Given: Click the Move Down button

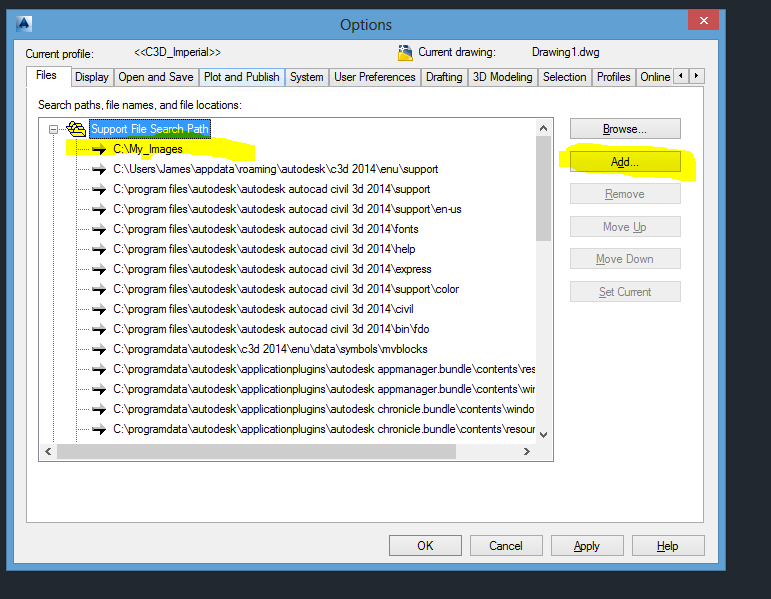Looking at the screenshot, I should (625, 259).
